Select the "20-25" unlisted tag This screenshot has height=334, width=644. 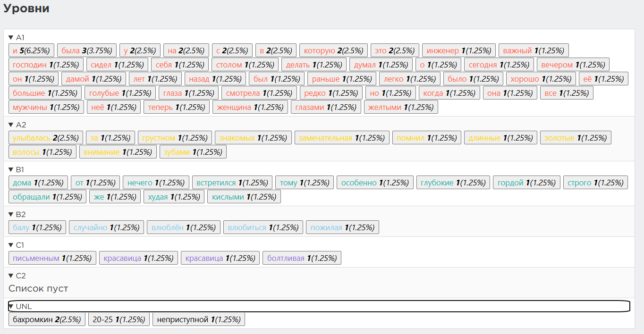click(x=119, y=319)
